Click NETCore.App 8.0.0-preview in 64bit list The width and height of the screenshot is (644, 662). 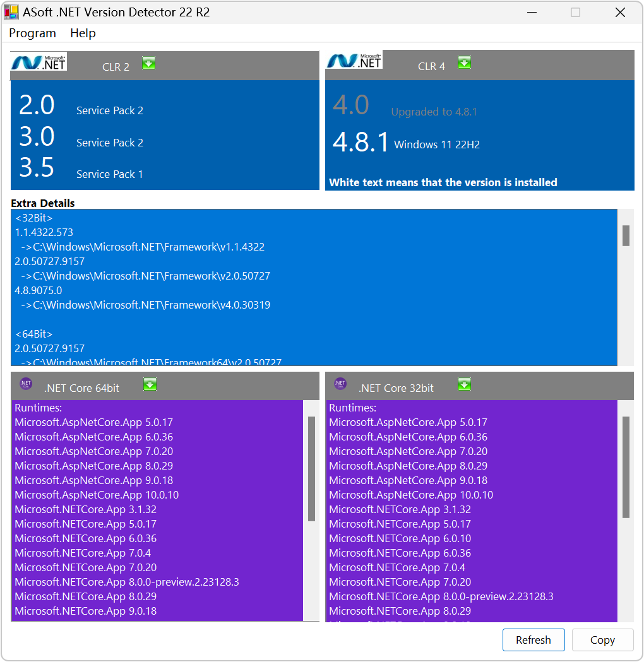(127, 582)
